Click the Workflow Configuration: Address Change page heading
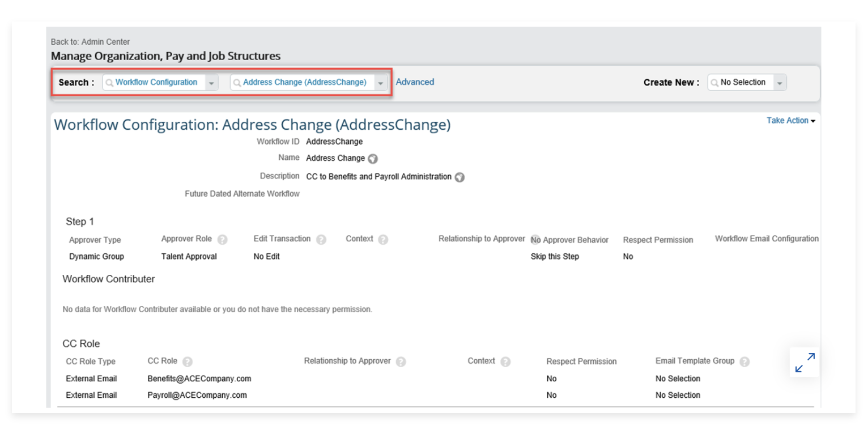This screenshot has height=425, width=868. pos(252,125)
